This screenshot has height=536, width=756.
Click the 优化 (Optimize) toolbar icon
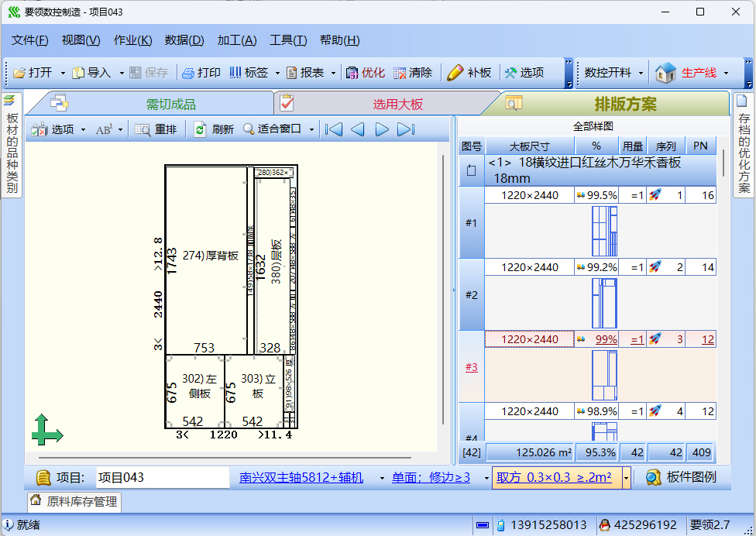tap(352, 73)
